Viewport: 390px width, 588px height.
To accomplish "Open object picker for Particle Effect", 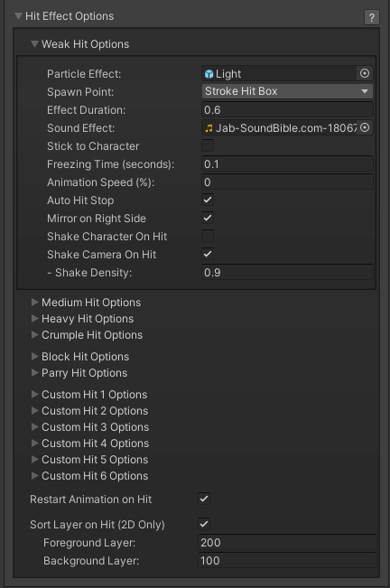I will click(365, 73).
